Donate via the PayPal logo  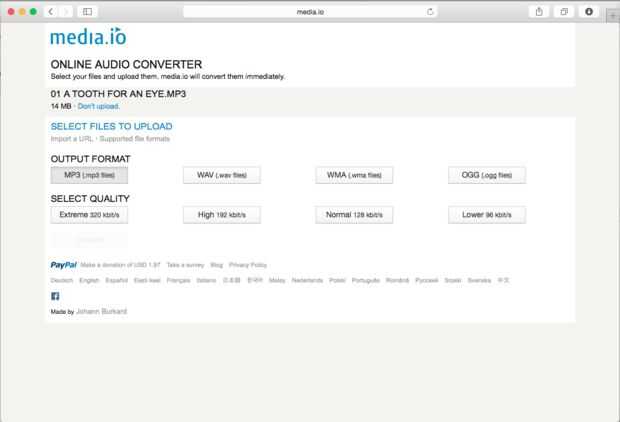pos(64,265)
